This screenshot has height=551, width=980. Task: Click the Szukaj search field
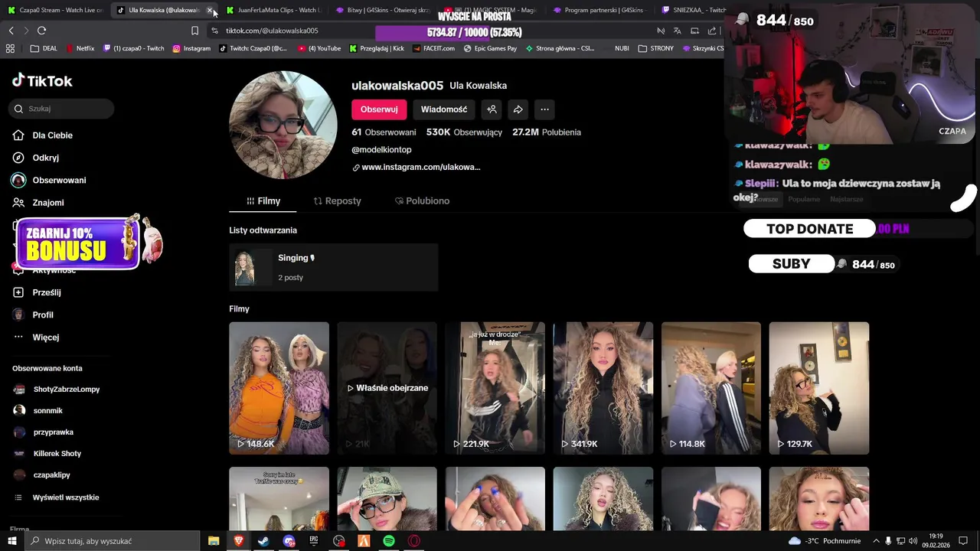pyautogui.click(x=63, y=109)
